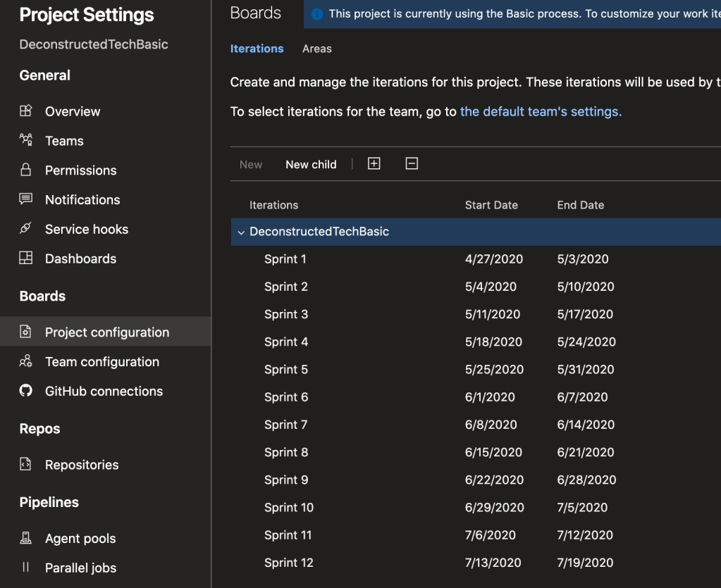Select the Sprint 5 iteration row
This screenshot has width=721, height=588.
[x=286, y=370]
